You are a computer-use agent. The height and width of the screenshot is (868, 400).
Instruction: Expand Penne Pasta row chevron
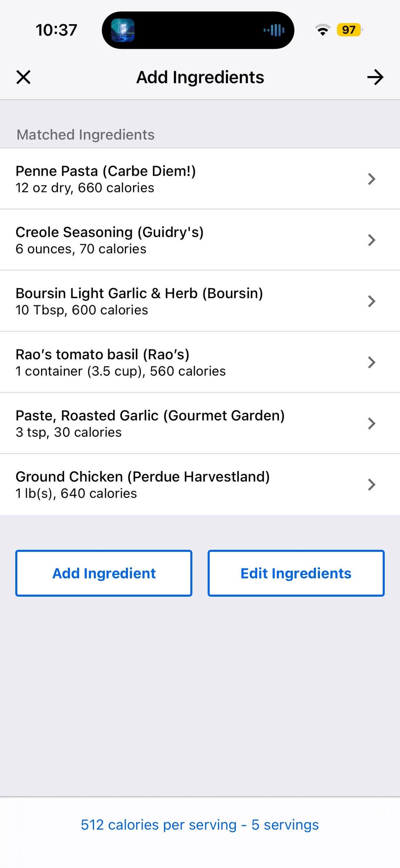[x=371, y=179]
